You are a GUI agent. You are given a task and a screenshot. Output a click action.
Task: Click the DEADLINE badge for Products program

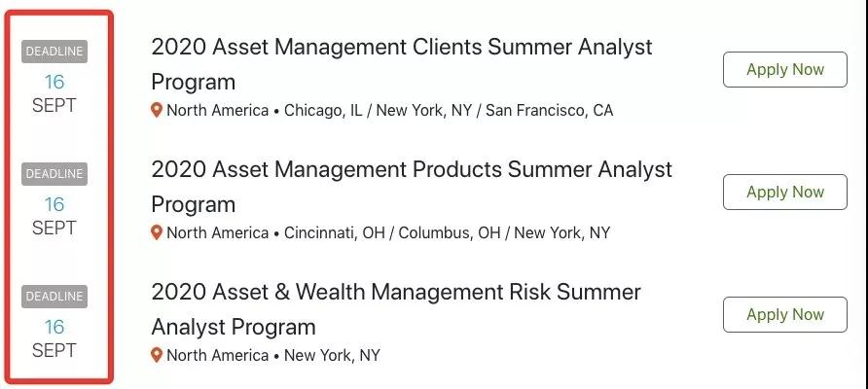click(x=54, y=174)
